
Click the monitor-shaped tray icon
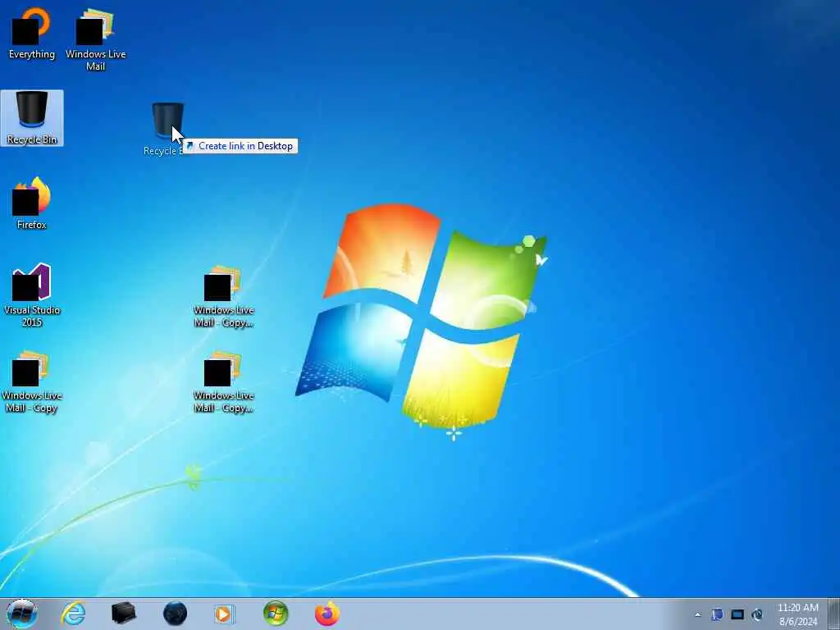point(737,614)
